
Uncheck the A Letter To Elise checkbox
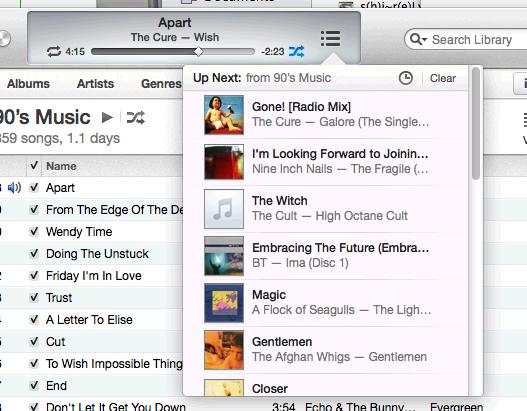pyautogui.click(x=34, y=319)
